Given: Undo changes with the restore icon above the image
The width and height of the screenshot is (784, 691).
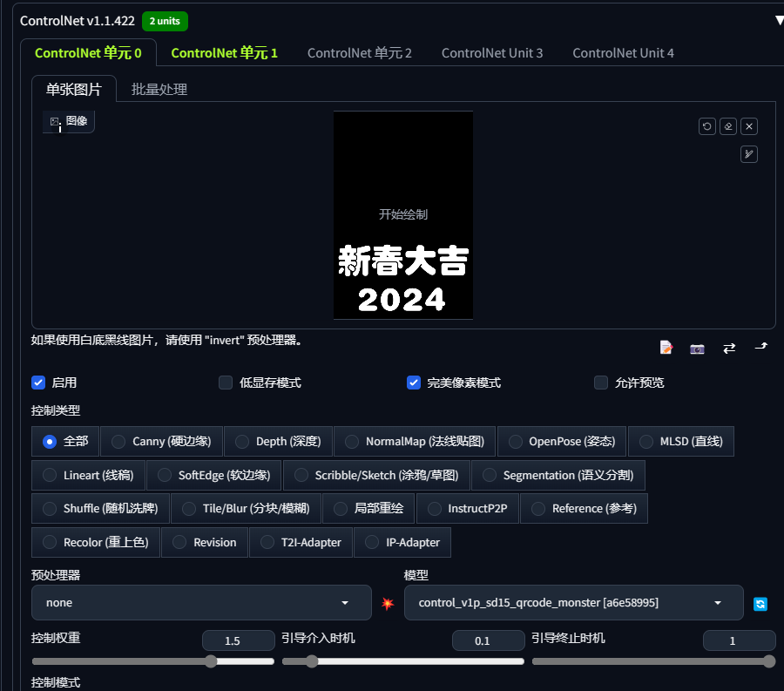Looking at the screenshot, I should point(706,126).
